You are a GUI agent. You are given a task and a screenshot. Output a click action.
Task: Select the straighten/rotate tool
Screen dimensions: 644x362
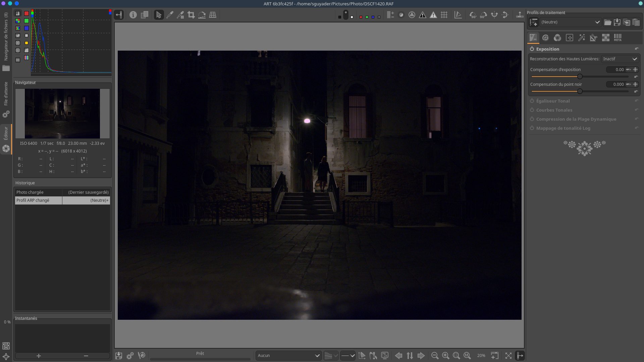(x=202, y=15)
